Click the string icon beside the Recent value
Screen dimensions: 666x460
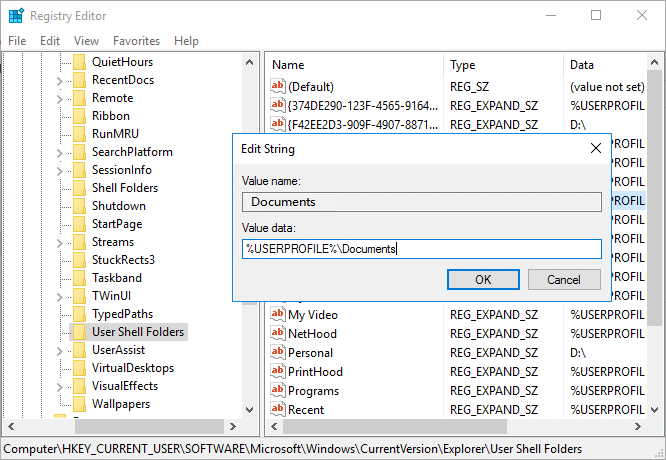pos(278,410)
